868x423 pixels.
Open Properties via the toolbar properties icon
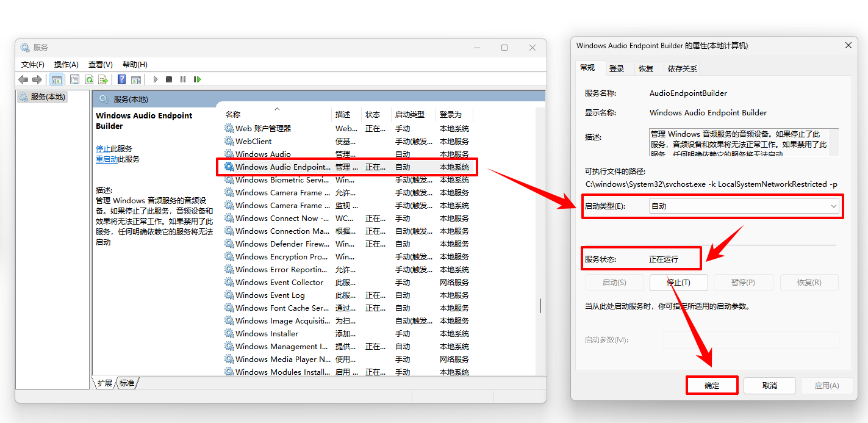point(74,79)
